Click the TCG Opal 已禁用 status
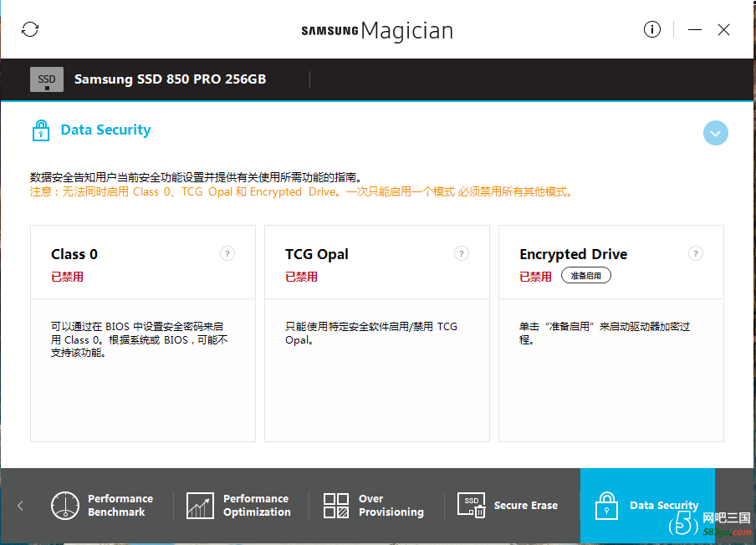756x545 pixels. tap(301, 277)
